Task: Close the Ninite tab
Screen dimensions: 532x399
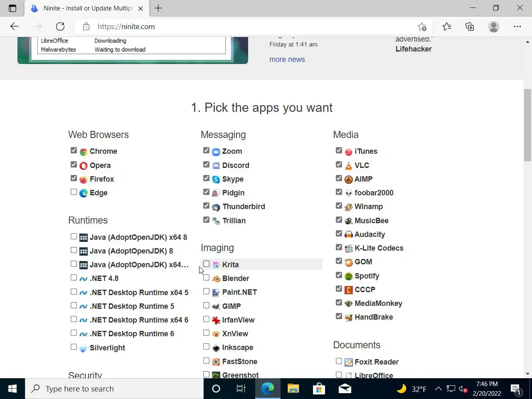Action: pyautogui.click(x=140, y=8)
